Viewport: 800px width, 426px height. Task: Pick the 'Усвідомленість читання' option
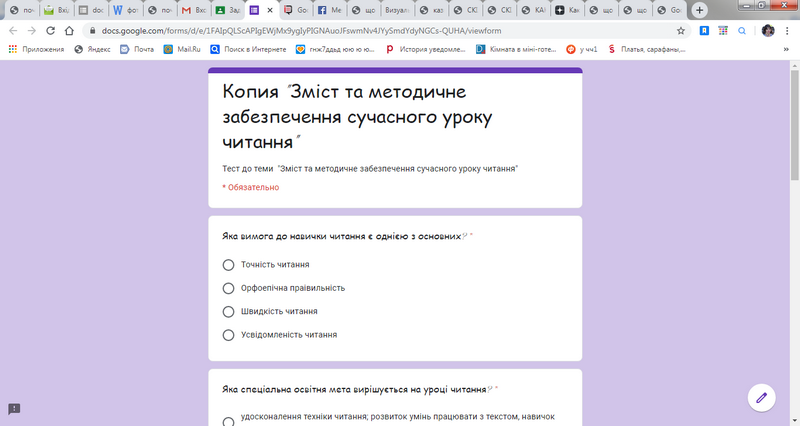pos(229,335)
